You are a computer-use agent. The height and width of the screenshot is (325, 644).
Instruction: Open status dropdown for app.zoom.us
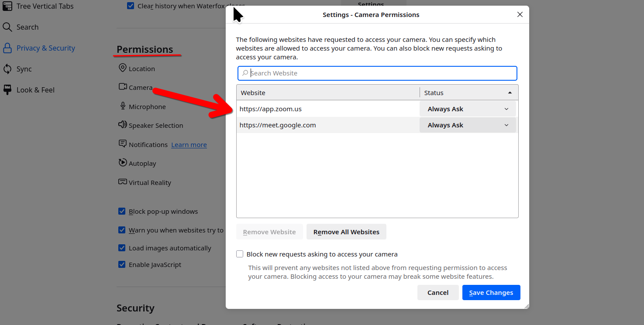tap(468, 109)
